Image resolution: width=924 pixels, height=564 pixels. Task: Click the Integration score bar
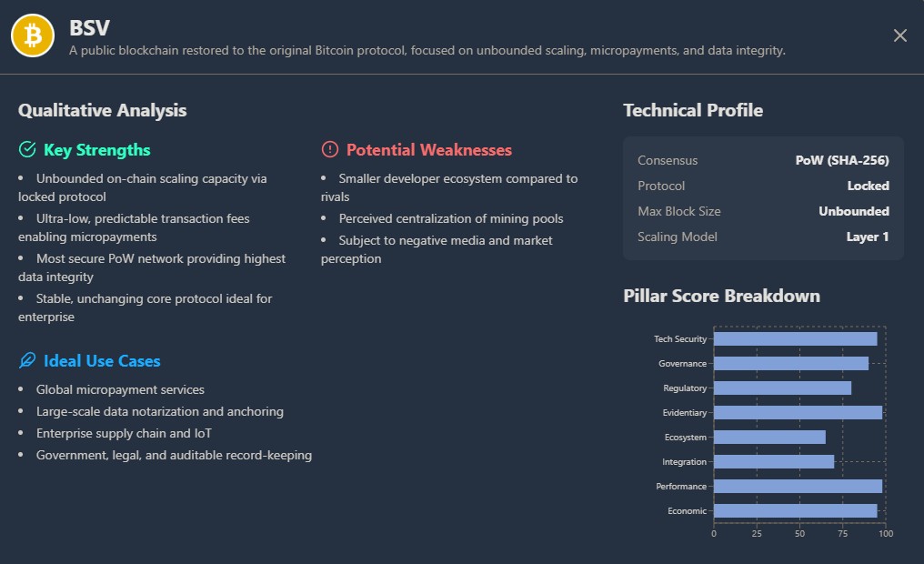(x=773, y=462)
